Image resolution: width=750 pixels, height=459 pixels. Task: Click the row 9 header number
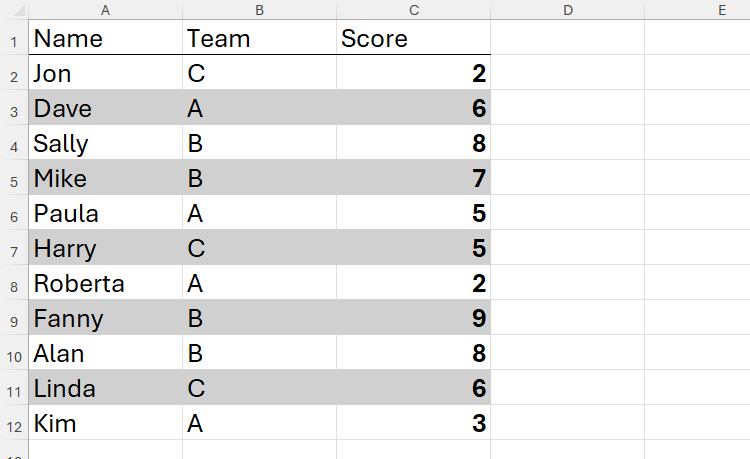tap(14, 320)
